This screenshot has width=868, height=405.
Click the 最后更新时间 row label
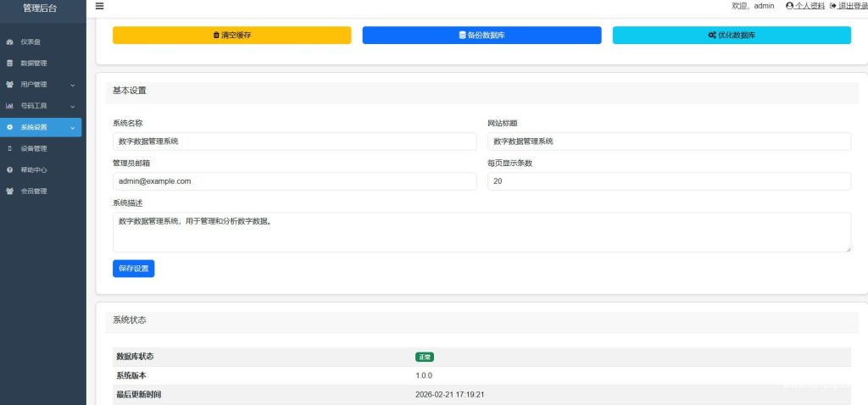point(139,395)
